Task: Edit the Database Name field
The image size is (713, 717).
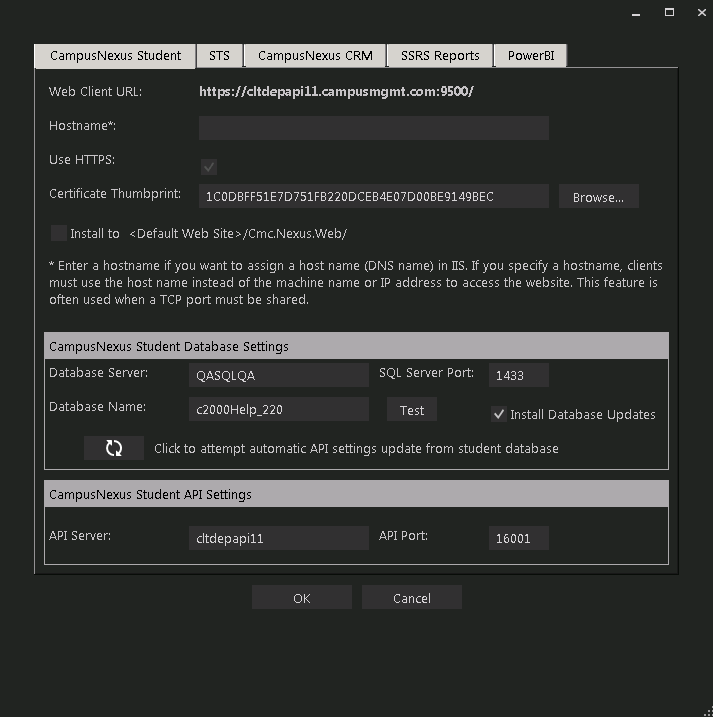Action: point(279,409)
